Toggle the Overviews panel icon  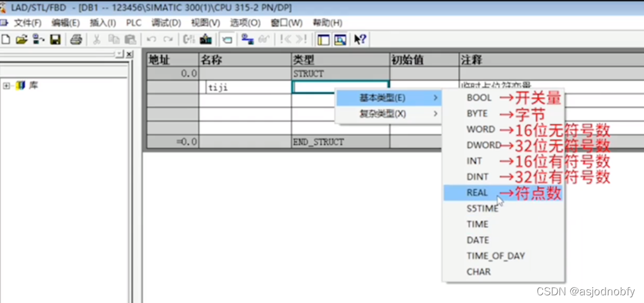[323, 40]
